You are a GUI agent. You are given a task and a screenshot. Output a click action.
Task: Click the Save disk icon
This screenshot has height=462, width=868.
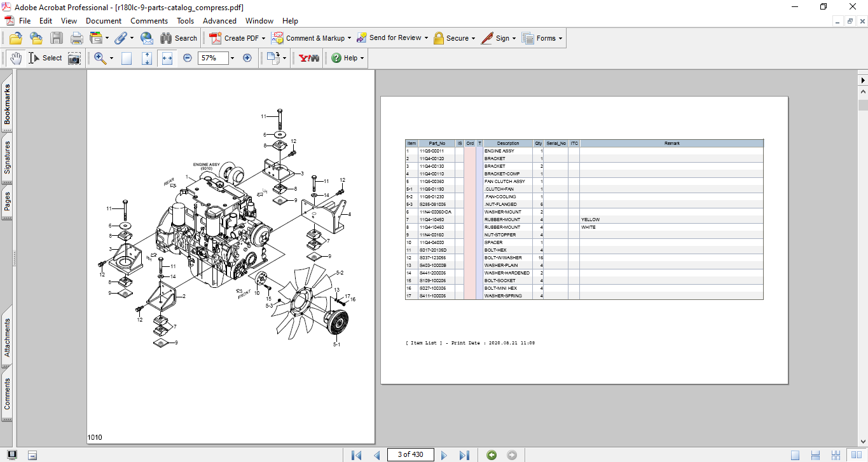tap(57, 38)
